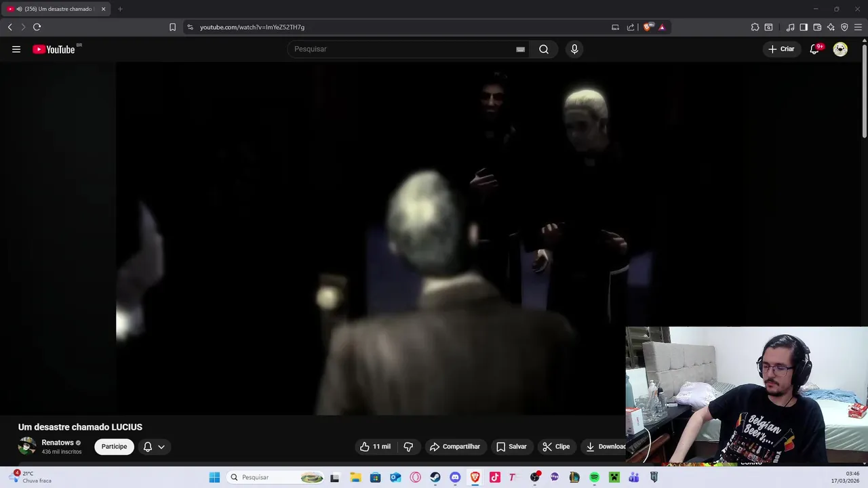Open File Explorer from the taskbar

pos(355,477)
